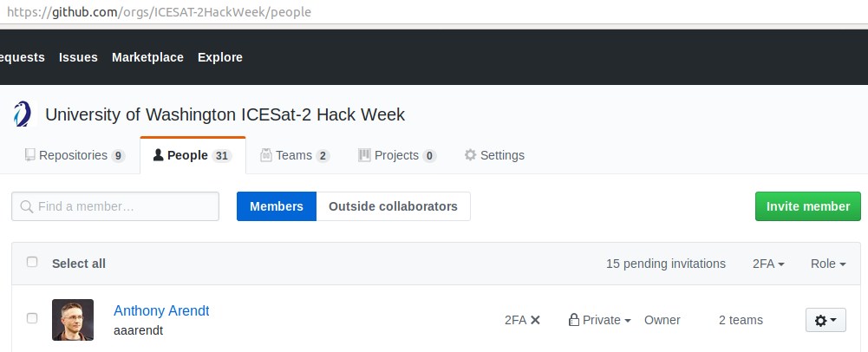The height and width of the screenshot is (352, 868).
Task: Click the lock icon beside Private
Action: pos(573,320)
